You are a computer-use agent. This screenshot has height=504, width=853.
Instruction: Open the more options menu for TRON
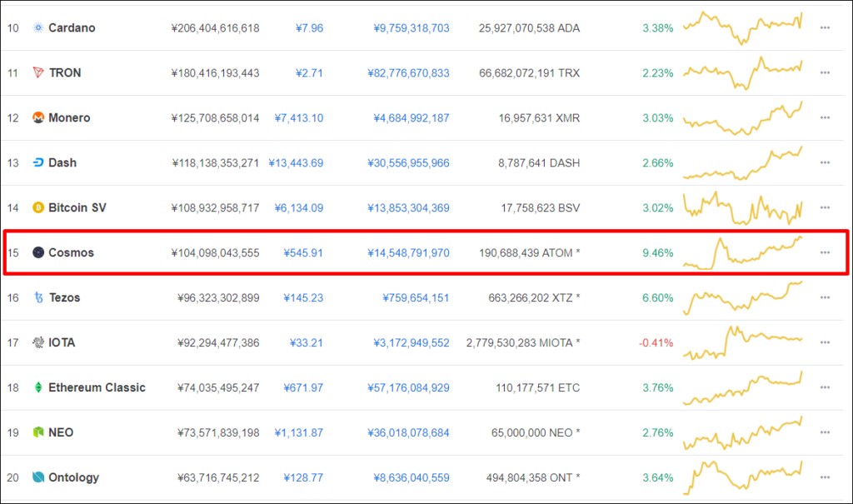[825, 72]
